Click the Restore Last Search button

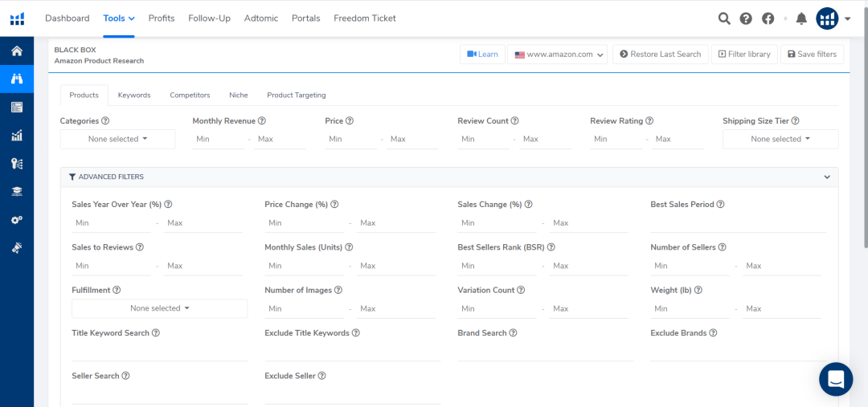(x=660, y=55)
